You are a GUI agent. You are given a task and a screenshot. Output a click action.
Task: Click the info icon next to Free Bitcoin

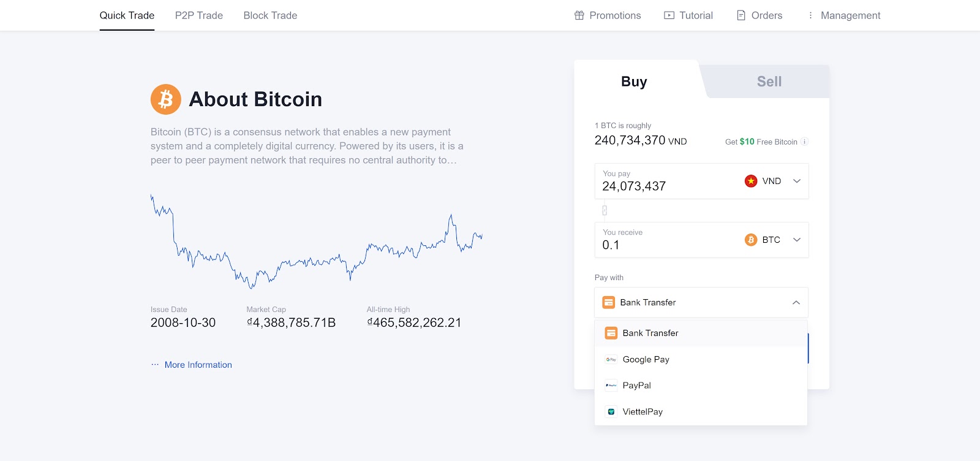click(805, 142)
